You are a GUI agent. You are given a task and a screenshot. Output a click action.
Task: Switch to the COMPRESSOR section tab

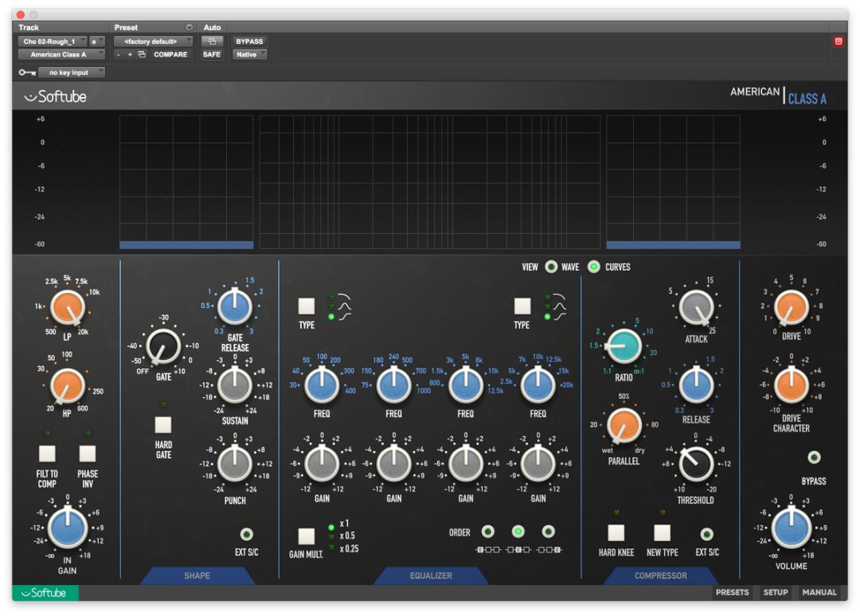pos(661,575)
